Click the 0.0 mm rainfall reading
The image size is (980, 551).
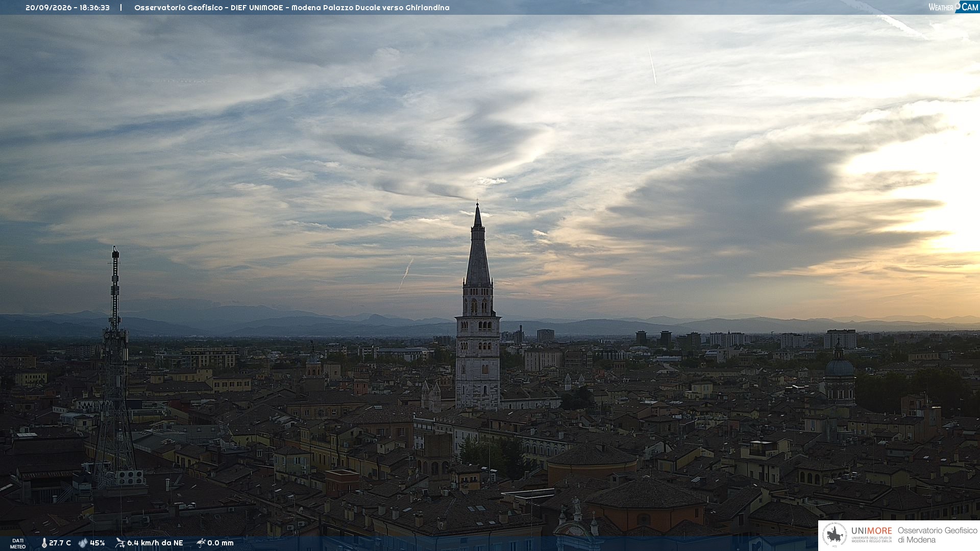220,543
